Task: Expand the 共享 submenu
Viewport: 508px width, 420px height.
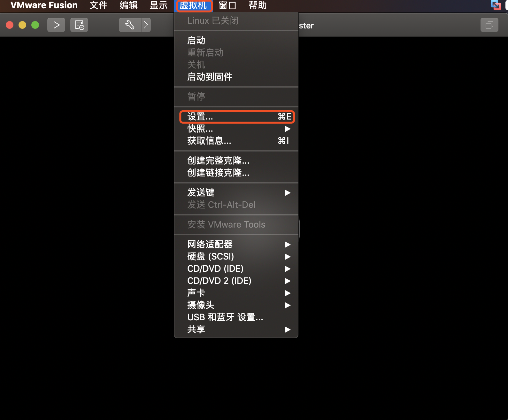Action: coord(236,330)
